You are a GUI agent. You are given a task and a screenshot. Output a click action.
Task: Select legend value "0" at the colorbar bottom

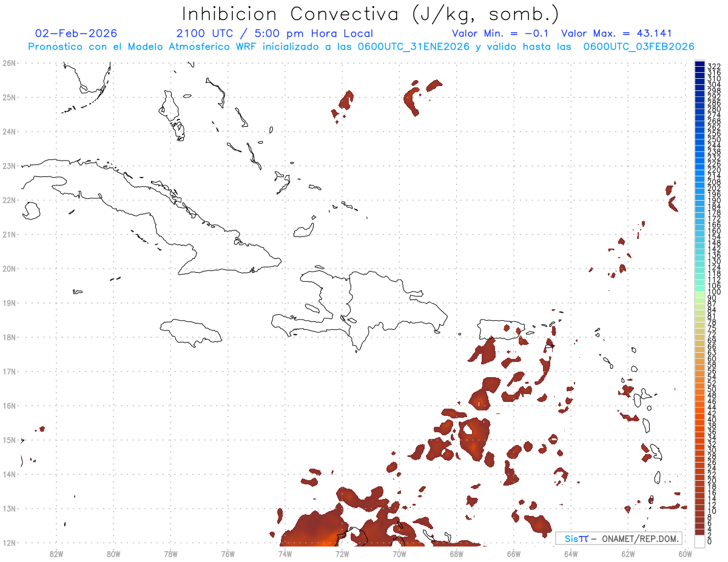[x=710, y=541]
